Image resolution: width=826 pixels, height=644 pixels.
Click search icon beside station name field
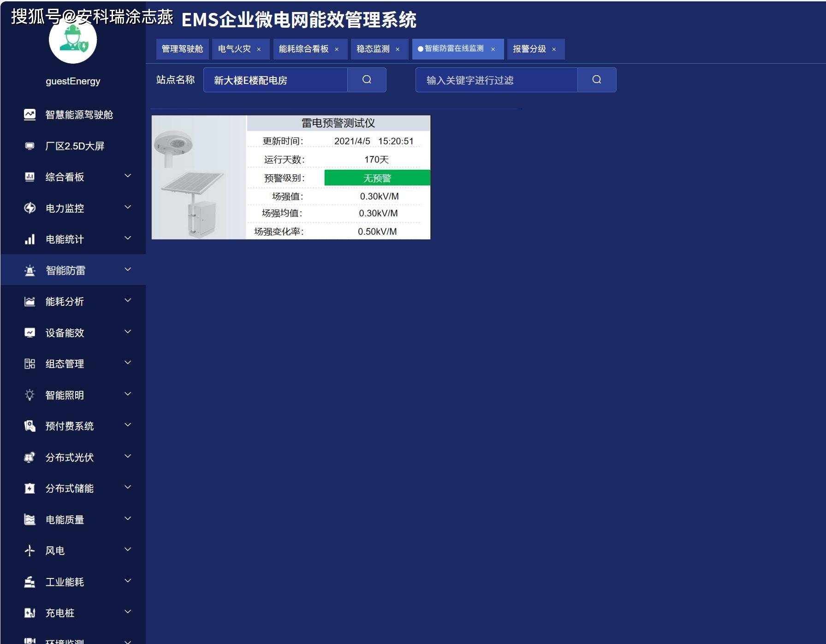point(367,80)
